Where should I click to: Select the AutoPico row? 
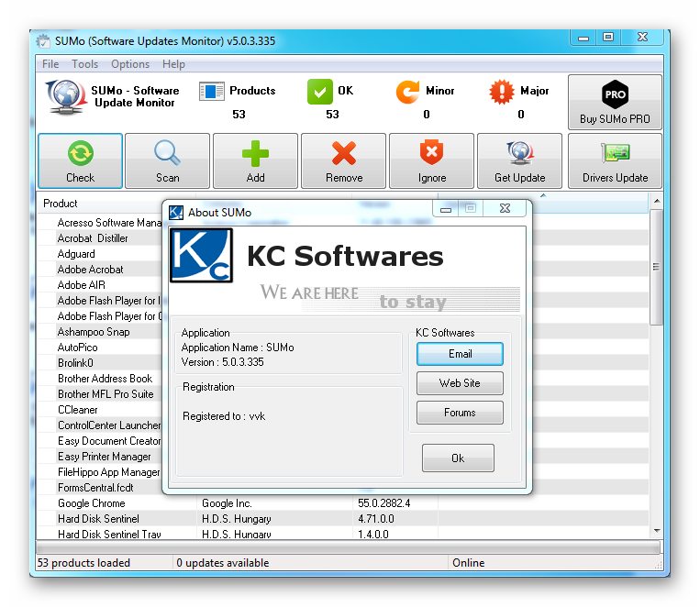pyautogui.click(x=78, y=348)
